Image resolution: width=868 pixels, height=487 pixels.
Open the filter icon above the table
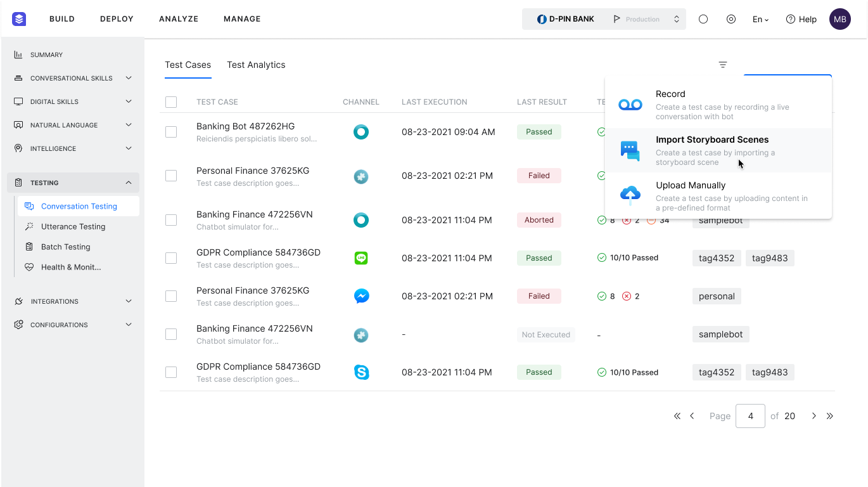pyautogui.click(x=723, y=64)
